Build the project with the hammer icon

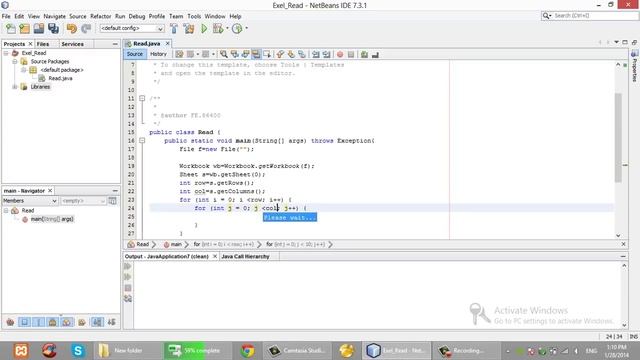coord(174,29)
